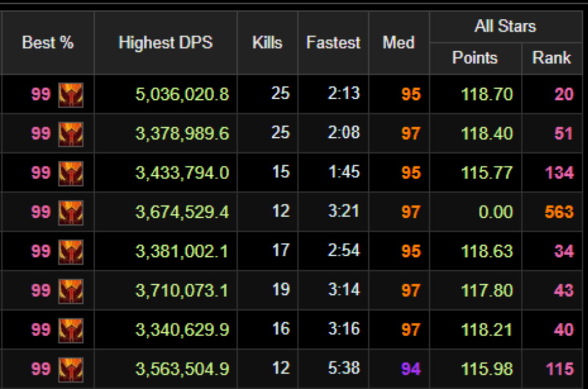This screenshot has width=588, height=389.
Task: Click kills count 19
Action: point(280,290)
